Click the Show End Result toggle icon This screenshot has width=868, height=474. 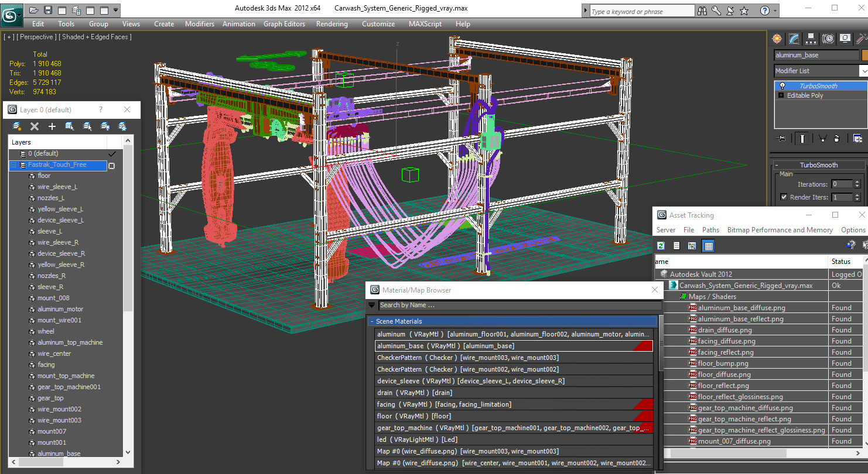(x=801, y=139)
